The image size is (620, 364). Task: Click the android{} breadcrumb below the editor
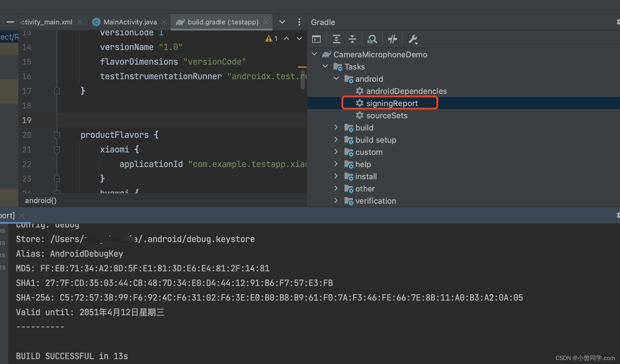[41, 200]
